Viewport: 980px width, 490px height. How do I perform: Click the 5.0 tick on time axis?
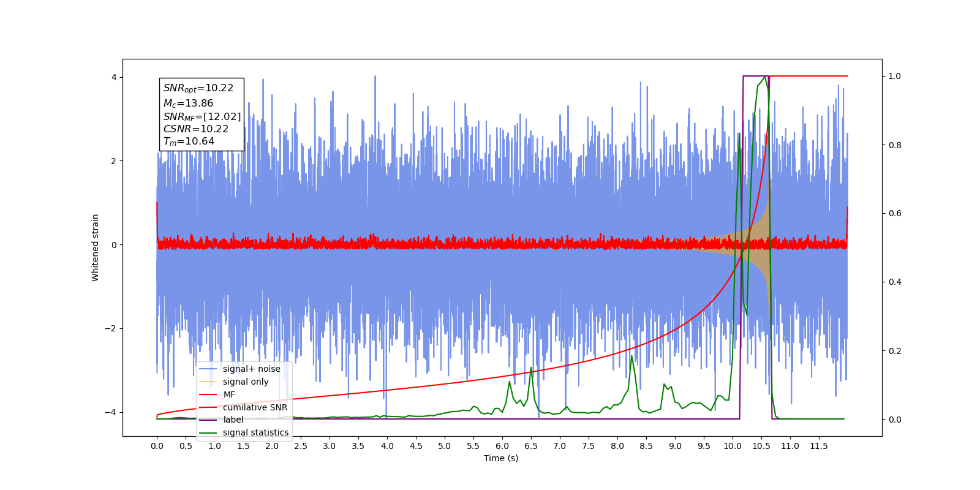click(x=445, y=446)
